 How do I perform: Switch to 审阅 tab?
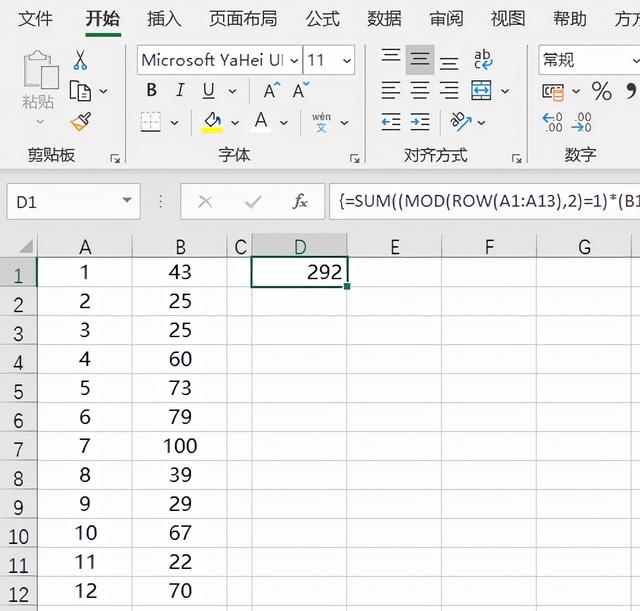[x=446, y=19]
